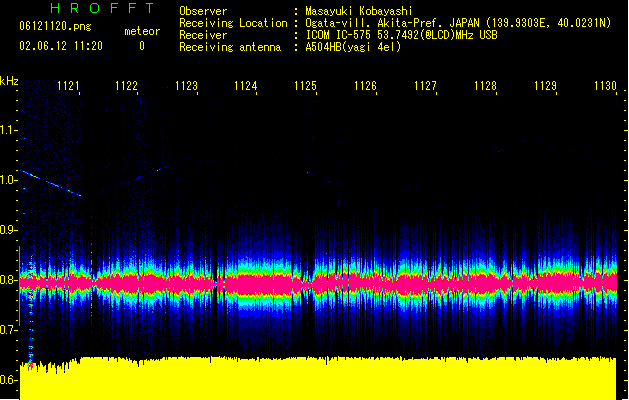The image size is (629, 400).
Task: Click the 0.8 kHz frequency tick label
Action: [8, 280]
